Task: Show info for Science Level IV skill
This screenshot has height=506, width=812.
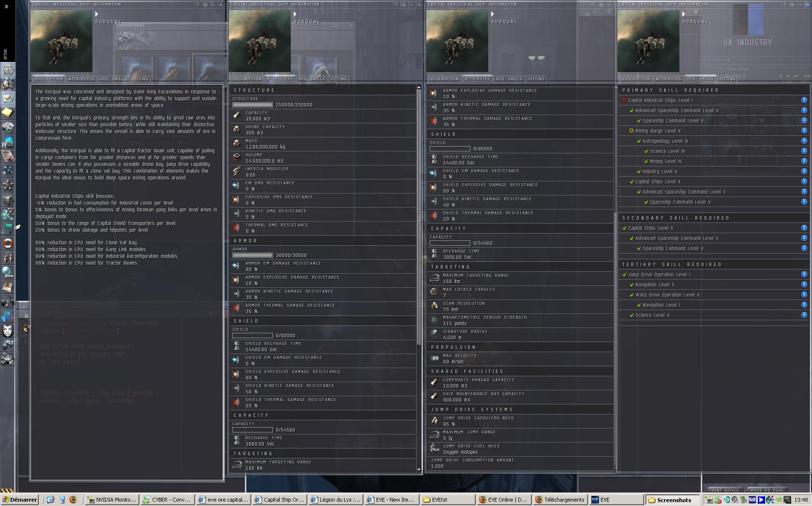Action: tap(804, 151)
